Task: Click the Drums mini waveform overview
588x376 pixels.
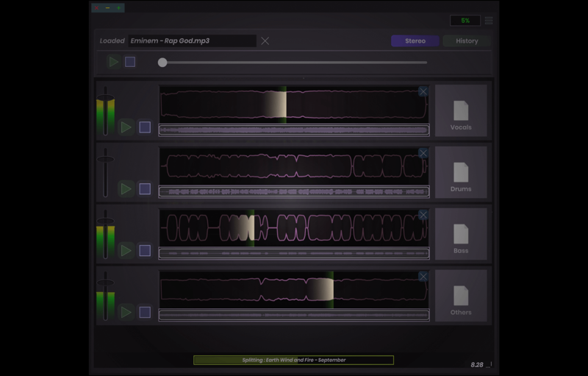Action: coord(294,191)
